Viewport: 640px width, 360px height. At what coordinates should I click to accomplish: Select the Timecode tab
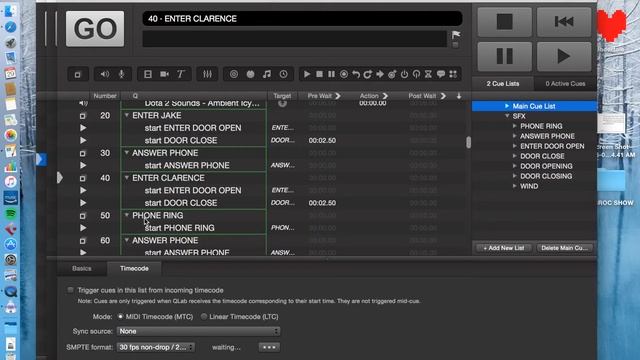(134, 269)
